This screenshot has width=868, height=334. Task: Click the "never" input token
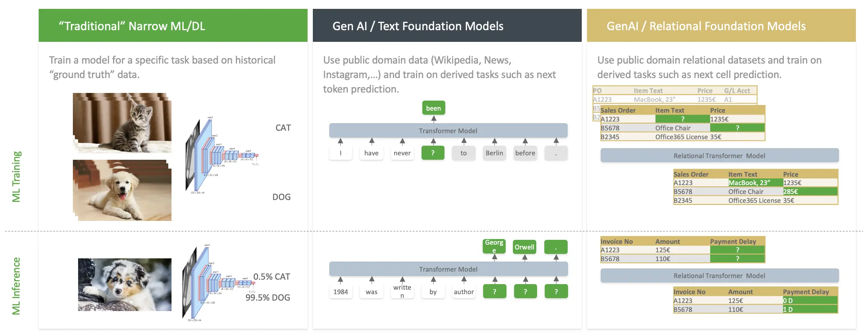tap(402, 153)
